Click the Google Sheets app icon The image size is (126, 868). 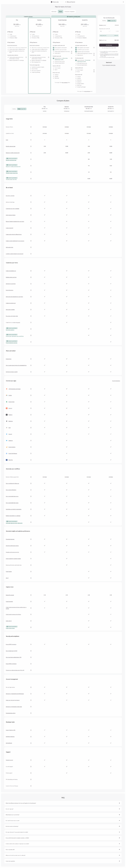click(x=7, y=402)
